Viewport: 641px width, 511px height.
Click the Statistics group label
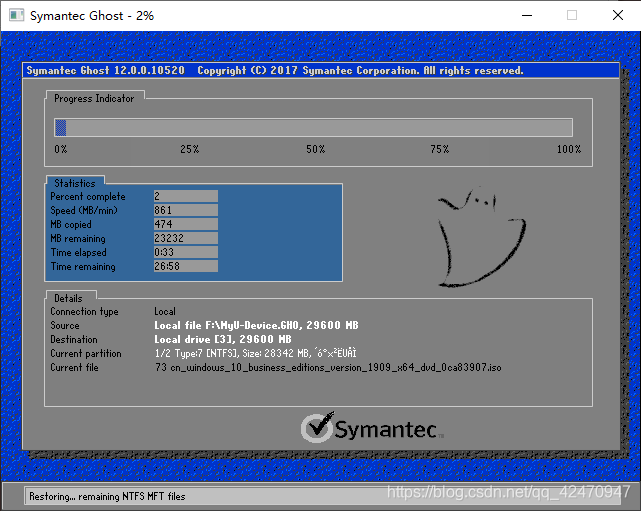75,183
